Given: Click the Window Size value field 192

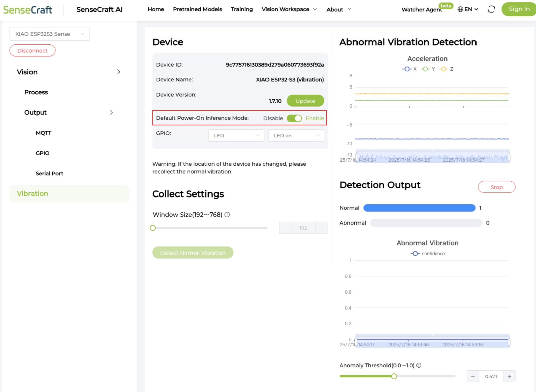Looking at the screenshot, I should point(303,228).
